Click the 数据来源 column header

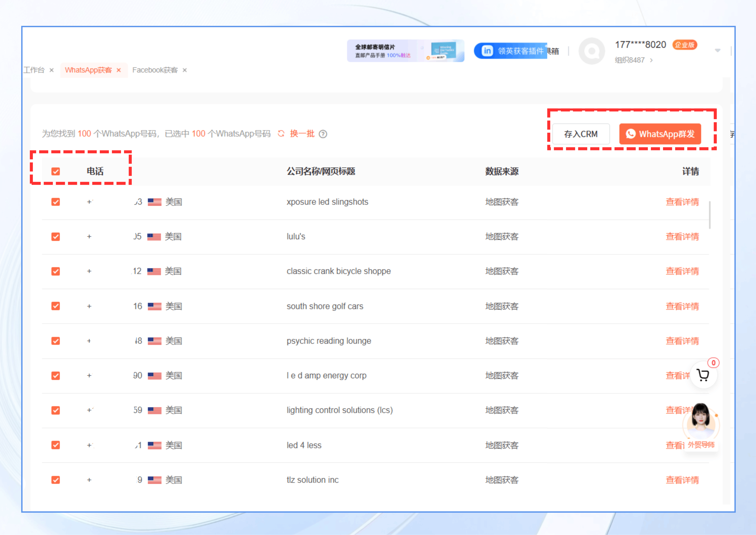[502, 171]
